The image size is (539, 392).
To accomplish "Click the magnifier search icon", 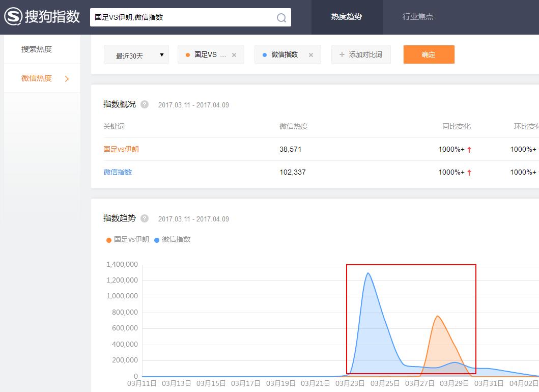I will pos(281,17).
